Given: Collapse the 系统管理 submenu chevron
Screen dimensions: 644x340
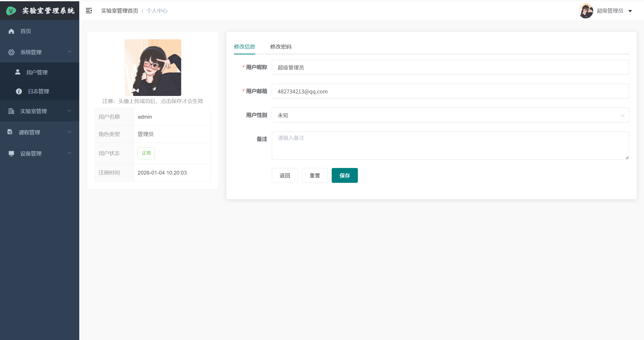Looking at the screenshot, I should 69,52.
